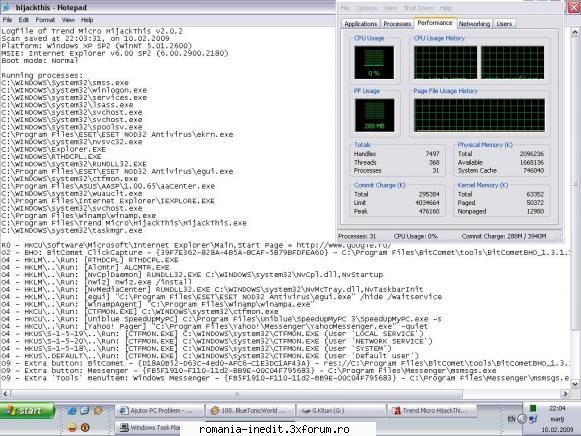
Task: Click the CPU Usage gauge showing 0 %
Action: pos(374,62)
